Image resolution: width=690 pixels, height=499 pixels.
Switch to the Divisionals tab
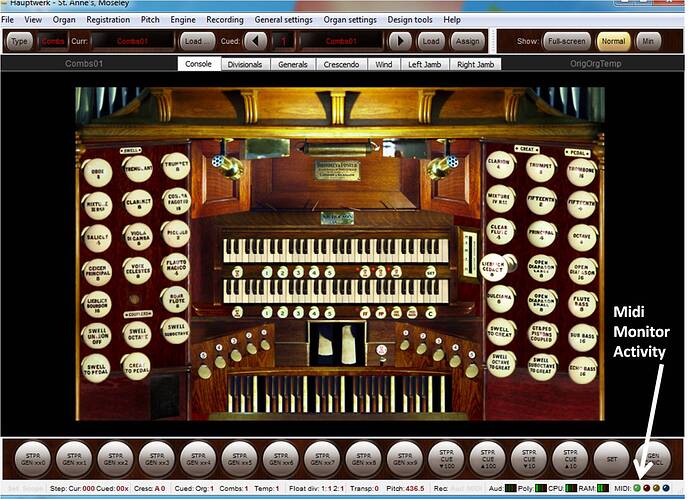coord(245,64)
